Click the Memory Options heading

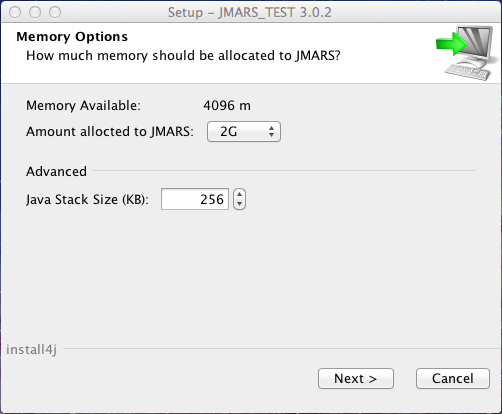point(72,37)
